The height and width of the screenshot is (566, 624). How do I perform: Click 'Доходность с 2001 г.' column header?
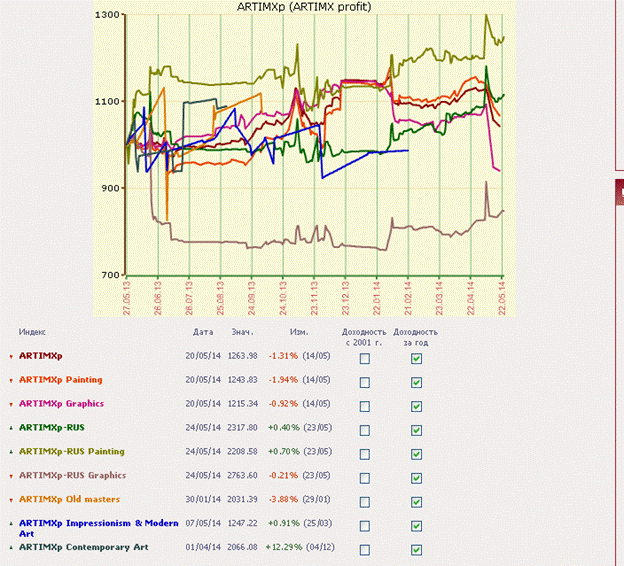[x=364, y=337]
